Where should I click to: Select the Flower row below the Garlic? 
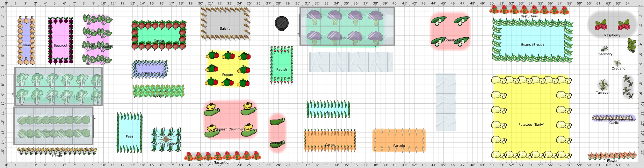click(x=612, y=156)
